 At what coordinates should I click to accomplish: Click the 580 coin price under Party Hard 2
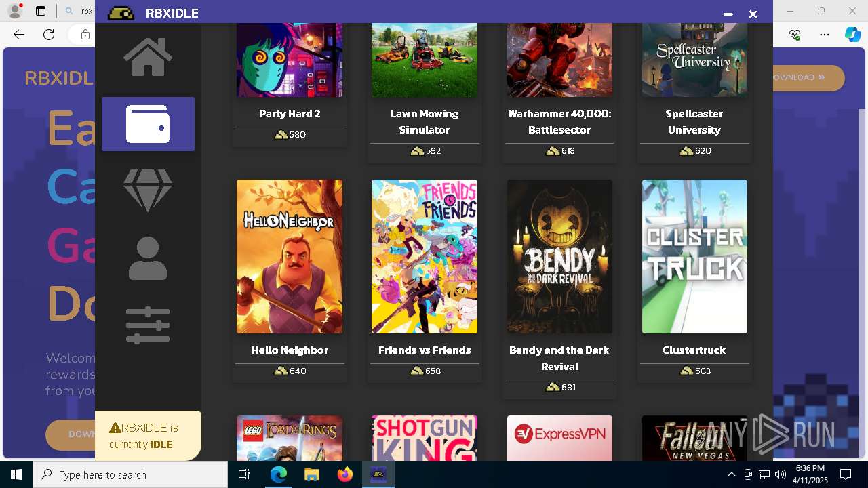coord(290,135)
